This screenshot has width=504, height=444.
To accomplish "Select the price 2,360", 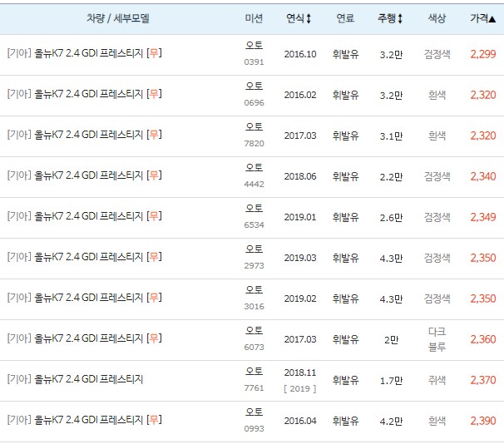I will click(483, 339).
